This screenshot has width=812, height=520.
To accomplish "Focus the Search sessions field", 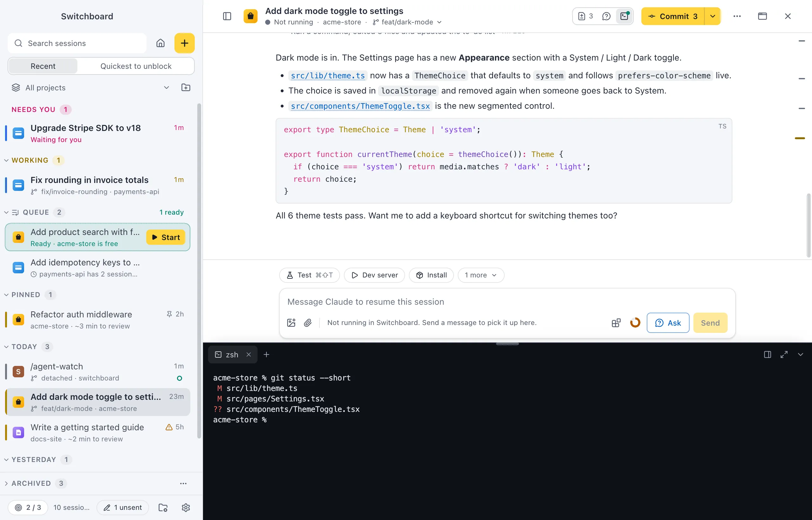I will click(77, 43).
